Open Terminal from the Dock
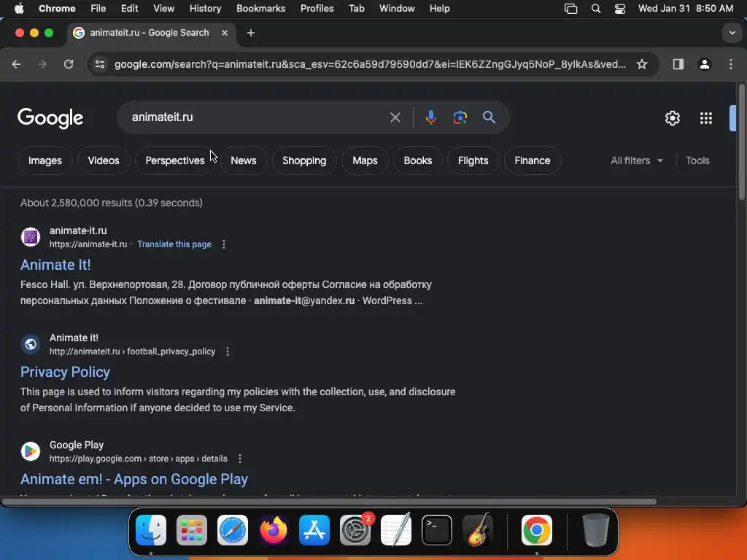This screenshot has height=560, width=747. point(437,530)
